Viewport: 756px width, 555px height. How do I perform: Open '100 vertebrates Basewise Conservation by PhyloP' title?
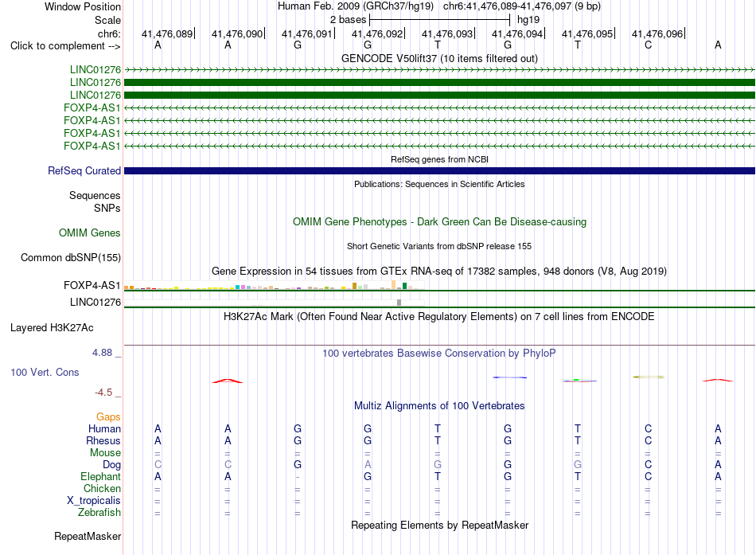(x=439, y=354)
